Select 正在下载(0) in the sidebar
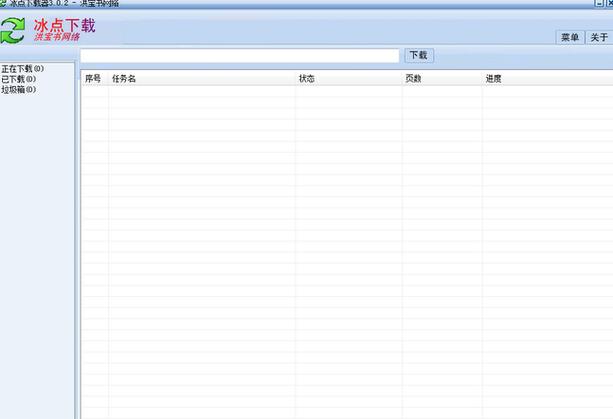The image size is (613, 419). click(x=23, y=69)
